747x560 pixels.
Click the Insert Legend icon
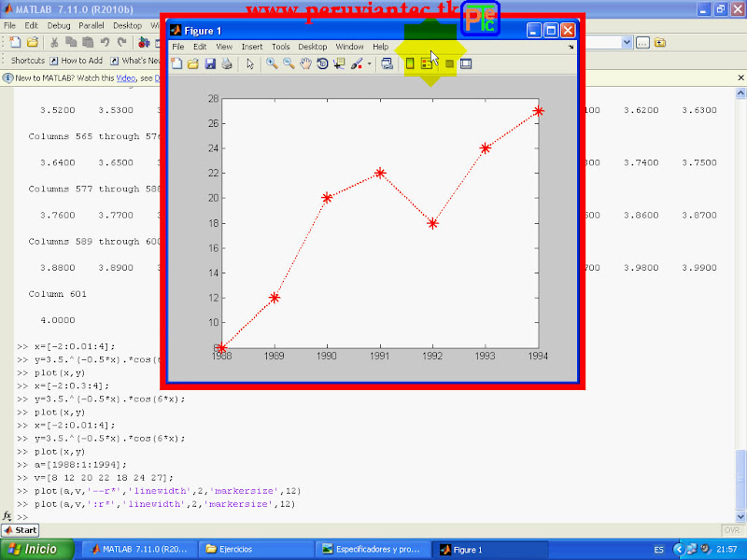(427, 63)
